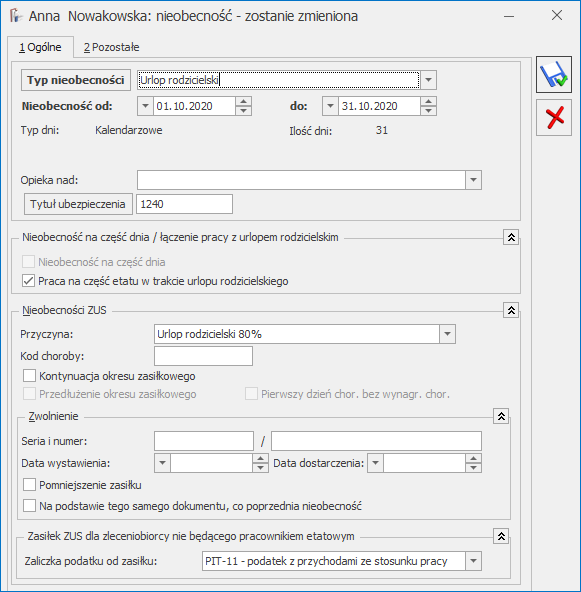Tick Na podstawie tego samego dokumentu checkbox

click(29, 506)
